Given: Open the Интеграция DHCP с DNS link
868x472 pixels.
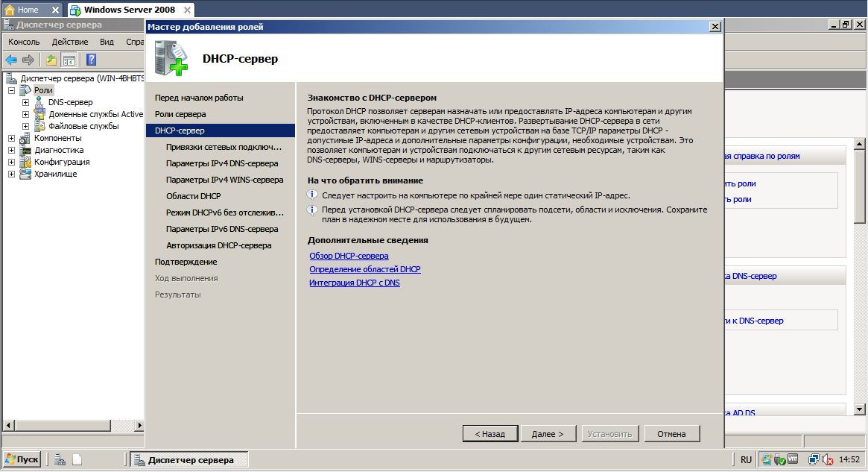Looking at the screenshot, I should pos(355,283).
